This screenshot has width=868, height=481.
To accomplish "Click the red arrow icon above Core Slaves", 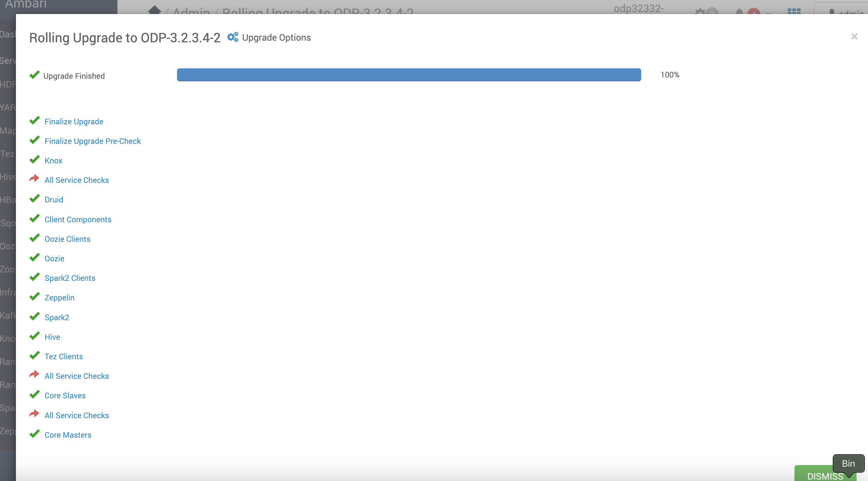I will point(34,375).
